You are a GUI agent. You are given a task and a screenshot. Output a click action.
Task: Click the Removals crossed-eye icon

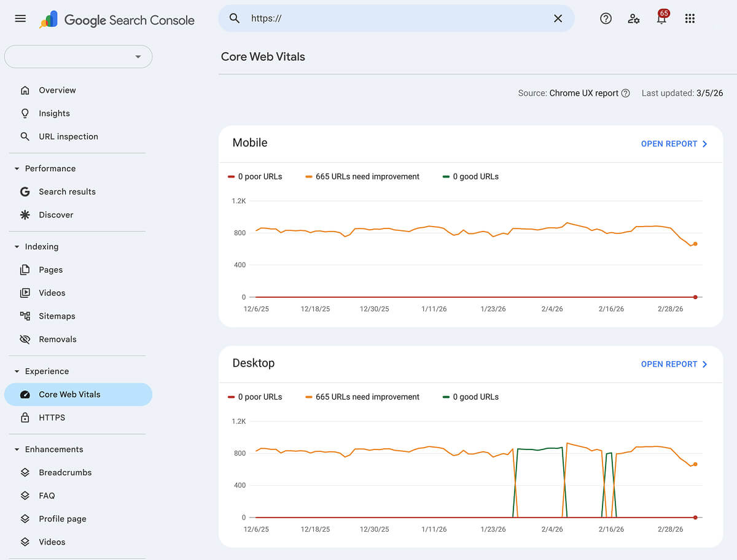click(x=25, y=339)
